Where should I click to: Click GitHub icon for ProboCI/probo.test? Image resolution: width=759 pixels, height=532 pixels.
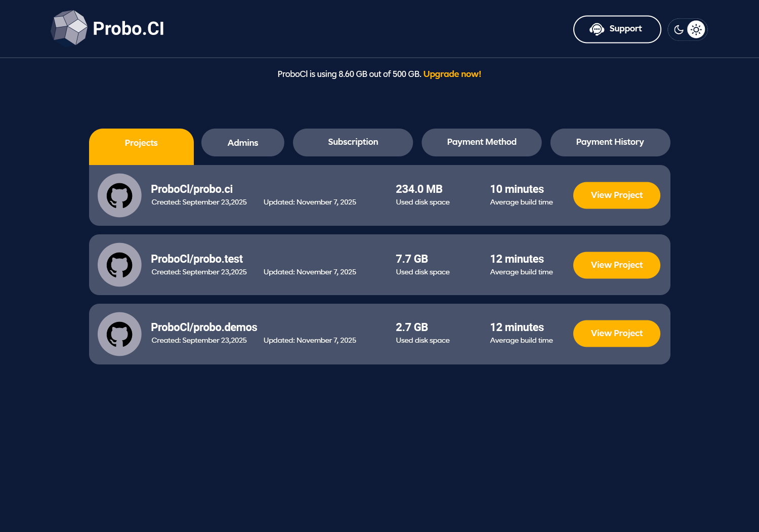click(x=119, y=265)
